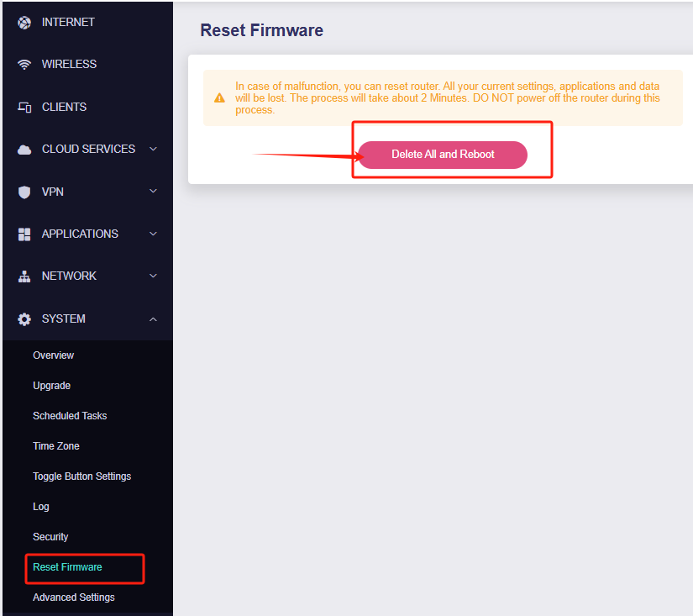Click the gear icon beside SYSTEM
The image size is (693, 616).
[24, 319]
